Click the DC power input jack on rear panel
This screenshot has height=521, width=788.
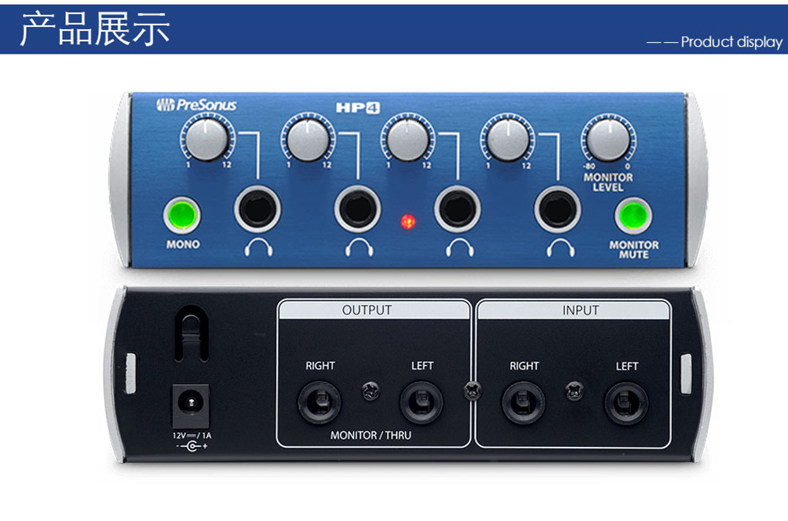coord(190,405)
